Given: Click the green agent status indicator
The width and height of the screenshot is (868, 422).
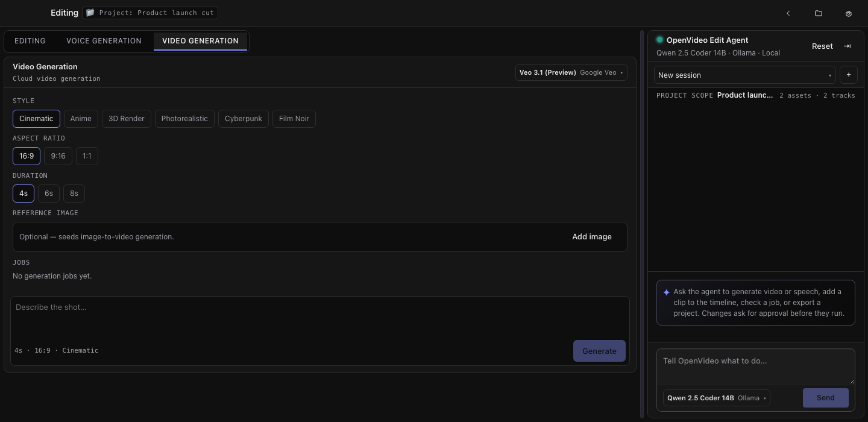Looking at the screenshot, I should pos(659,40).
